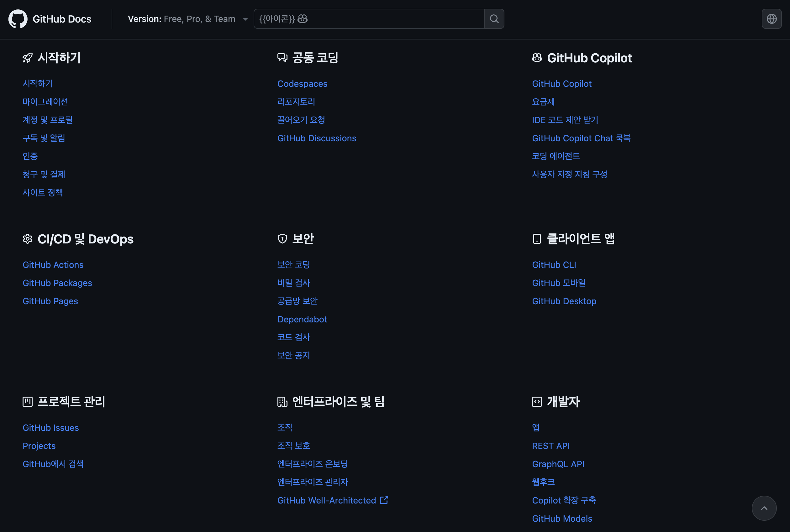Click the shield icon beside 보안 heading
The width and height of the screenshot is (790, 532).
(x=282, y=239)
